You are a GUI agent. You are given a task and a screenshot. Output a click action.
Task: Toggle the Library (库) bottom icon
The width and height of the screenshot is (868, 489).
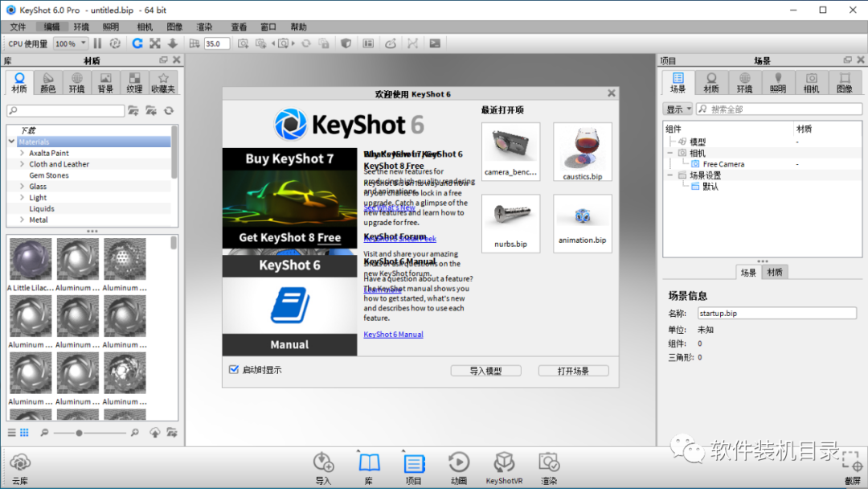[x=369, y=469]
